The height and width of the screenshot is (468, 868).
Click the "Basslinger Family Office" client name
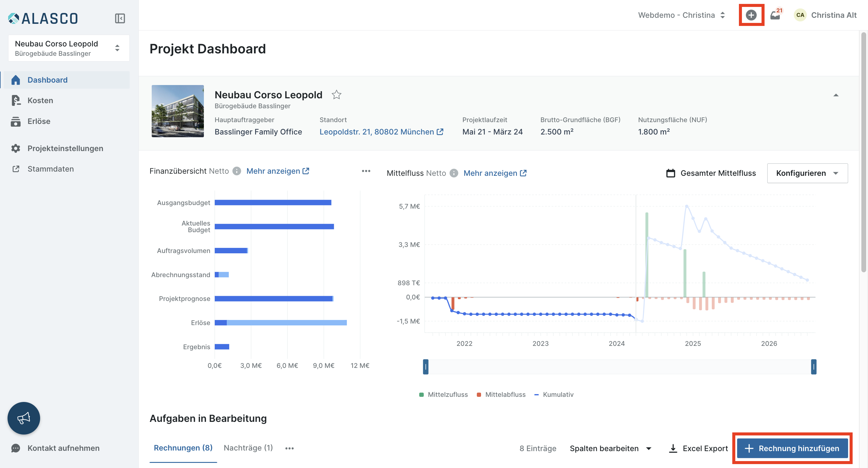coord(258,132)
